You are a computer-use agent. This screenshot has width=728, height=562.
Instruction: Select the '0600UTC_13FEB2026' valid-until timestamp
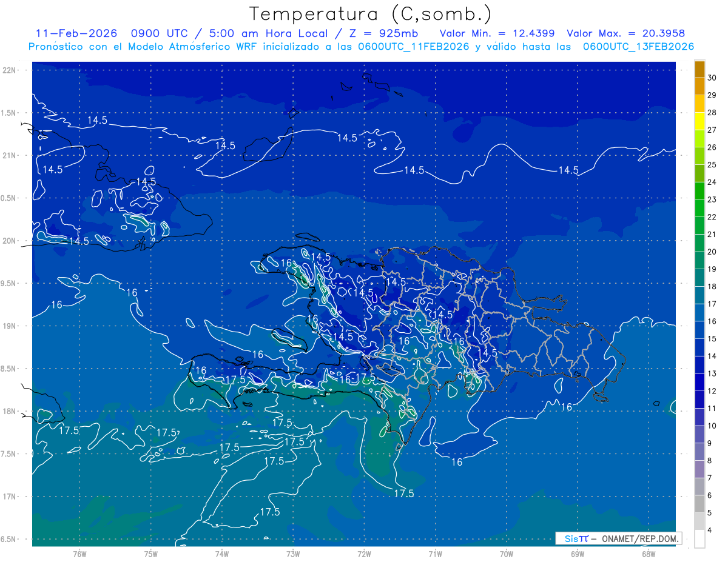coord(638,47)
